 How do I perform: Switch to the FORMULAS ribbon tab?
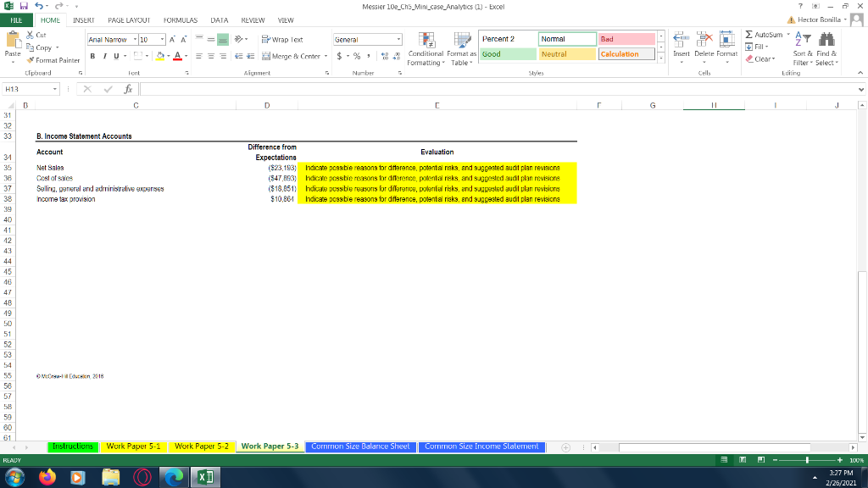[x=181, y=19]
